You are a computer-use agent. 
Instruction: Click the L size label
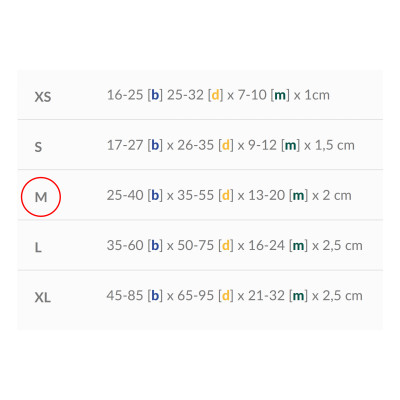[x=38, y=247]
